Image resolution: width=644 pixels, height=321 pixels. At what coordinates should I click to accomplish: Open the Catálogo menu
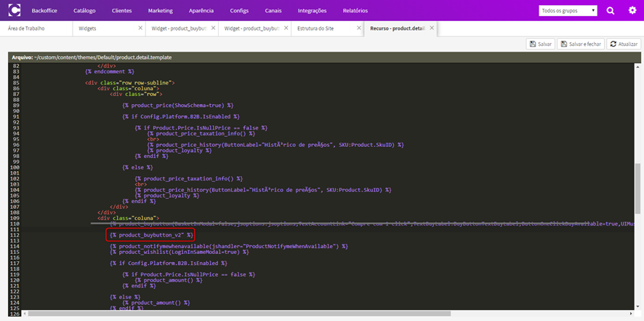84,11
